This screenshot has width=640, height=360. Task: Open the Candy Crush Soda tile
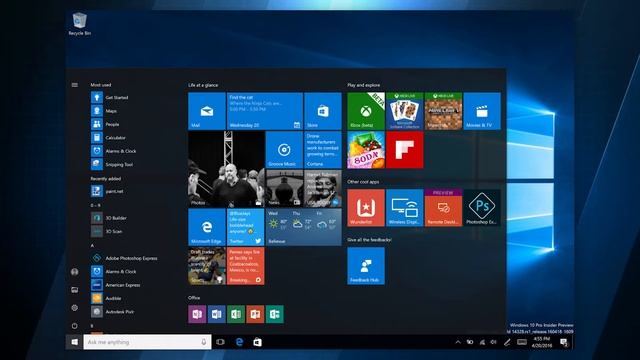366,150
